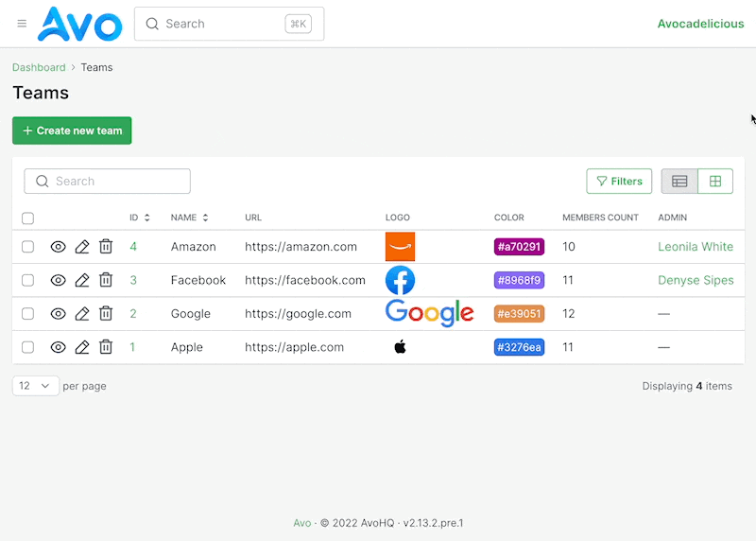Image resolution: width=756 pixels, height=541 pixels.
Task: Click the MEMBERS COUNT column header
Action: point(600,218)
